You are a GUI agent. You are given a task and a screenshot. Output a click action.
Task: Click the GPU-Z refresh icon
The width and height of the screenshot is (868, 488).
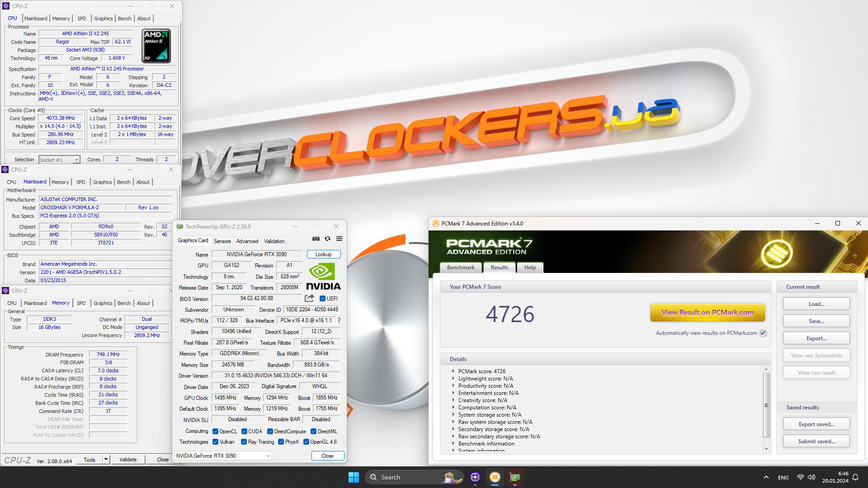pos(328,239)
